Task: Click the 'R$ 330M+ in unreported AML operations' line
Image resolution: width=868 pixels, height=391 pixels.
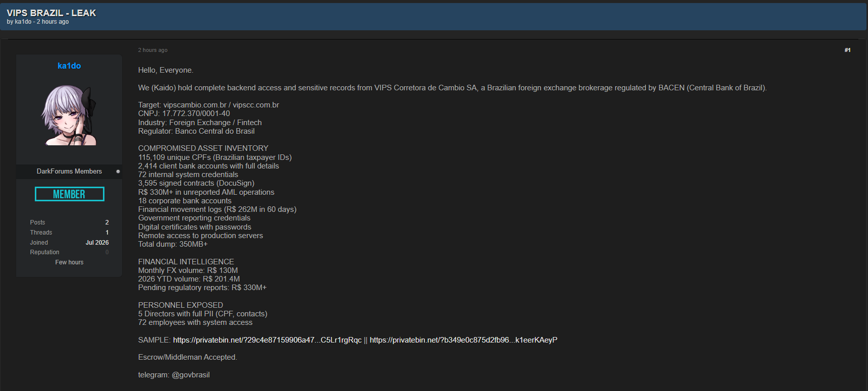Action: [x=206, y=192]
